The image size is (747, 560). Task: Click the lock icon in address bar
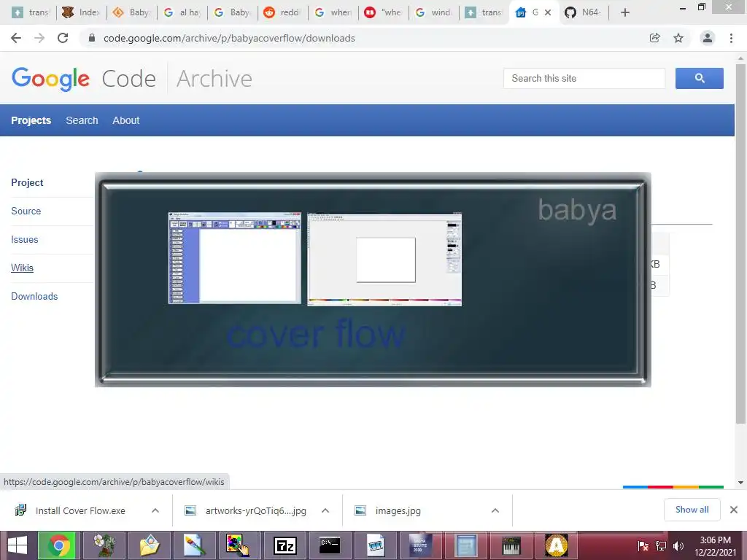pyautogui.click(x=92, y=38)
